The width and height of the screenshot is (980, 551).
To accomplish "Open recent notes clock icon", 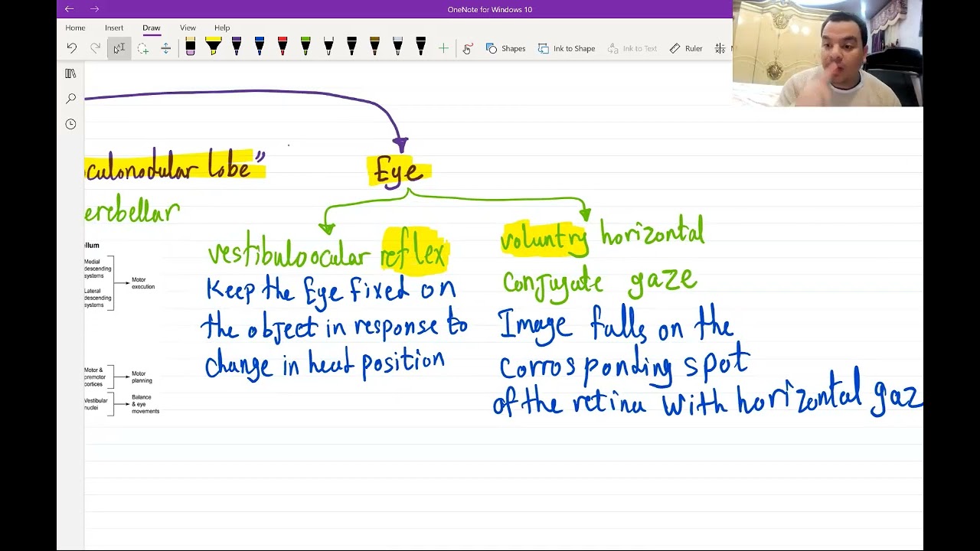I will (70, 124).
